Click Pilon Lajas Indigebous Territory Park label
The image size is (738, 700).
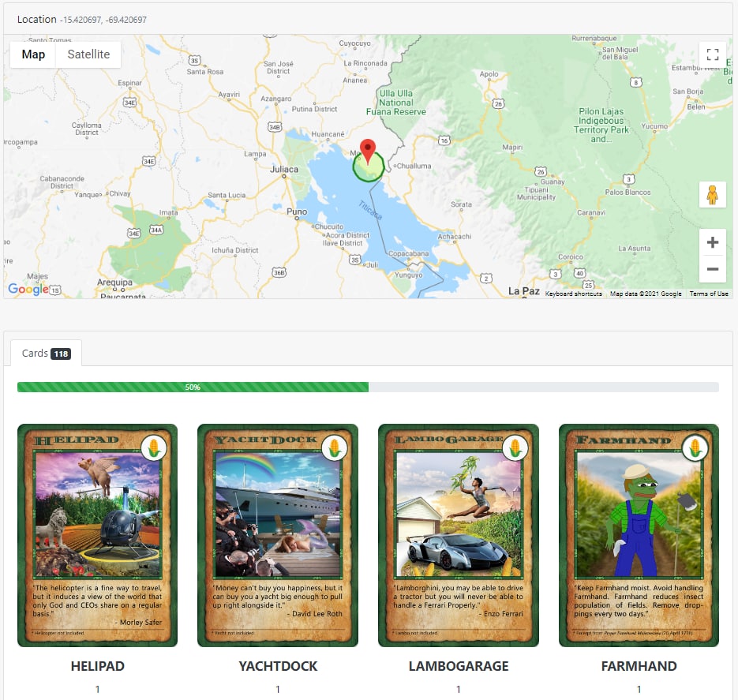(601, 125)
